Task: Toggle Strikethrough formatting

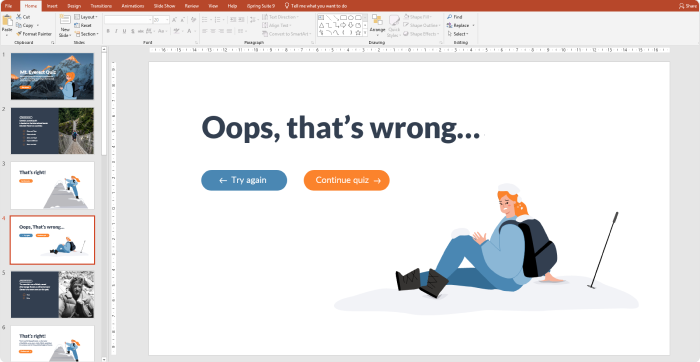Action: pyautogui.click(x=141, y=31)
